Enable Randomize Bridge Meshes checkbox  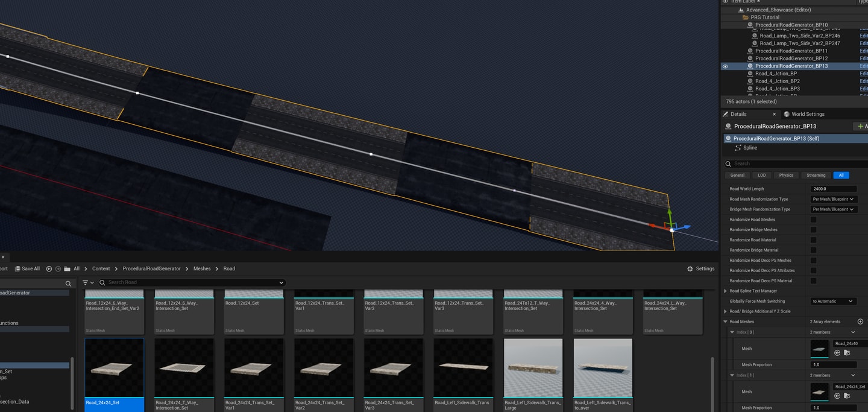(x=813, y=230)
